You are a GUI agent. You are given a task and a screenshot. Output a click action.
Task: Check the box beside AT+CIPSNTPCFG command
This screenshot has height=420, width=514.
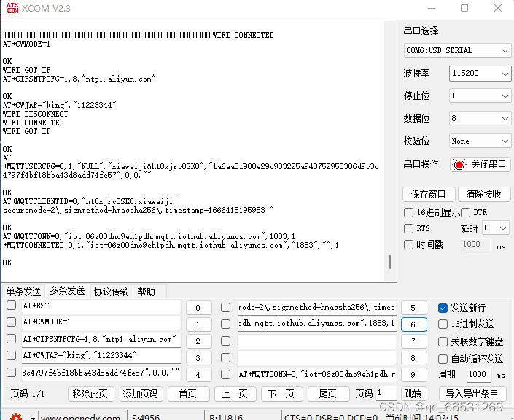coord(11,338)
